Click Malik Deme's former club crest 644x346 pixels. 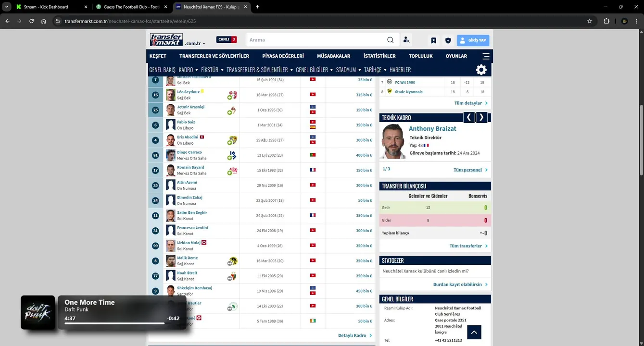[x=232, y=261]
